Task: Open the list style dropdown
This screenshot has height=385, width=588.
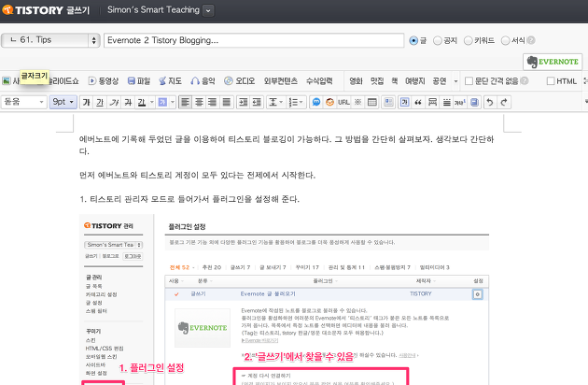Action: point(296,102)
